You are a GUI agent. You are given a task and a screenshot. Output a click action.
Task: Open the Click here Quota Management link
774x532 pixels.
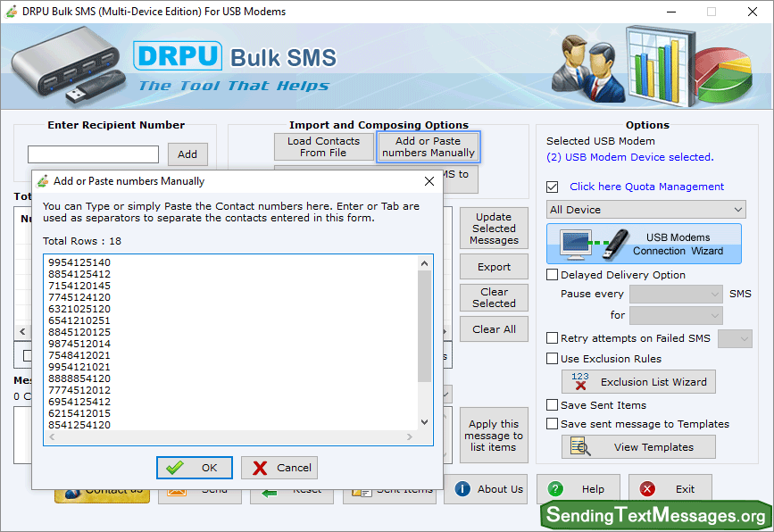(x=646, y=187)
